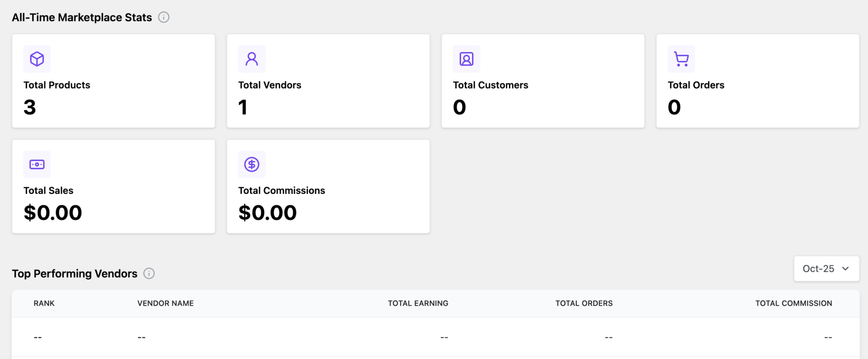Click the Total Products cube icon
The image size is (868, 359).
(37, 59)
